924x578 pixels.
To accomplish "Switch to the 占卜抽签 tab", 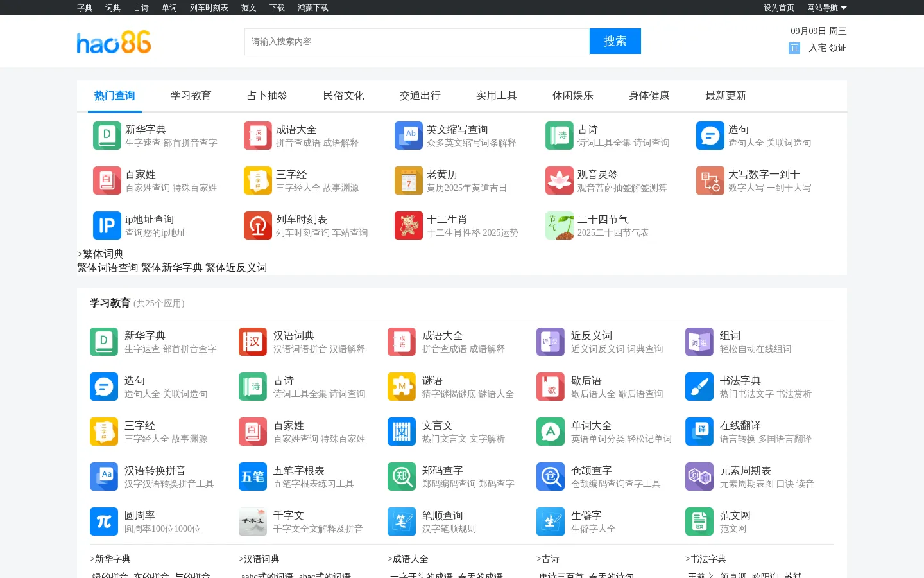I will pyautogui.click(x=267, y=96).
